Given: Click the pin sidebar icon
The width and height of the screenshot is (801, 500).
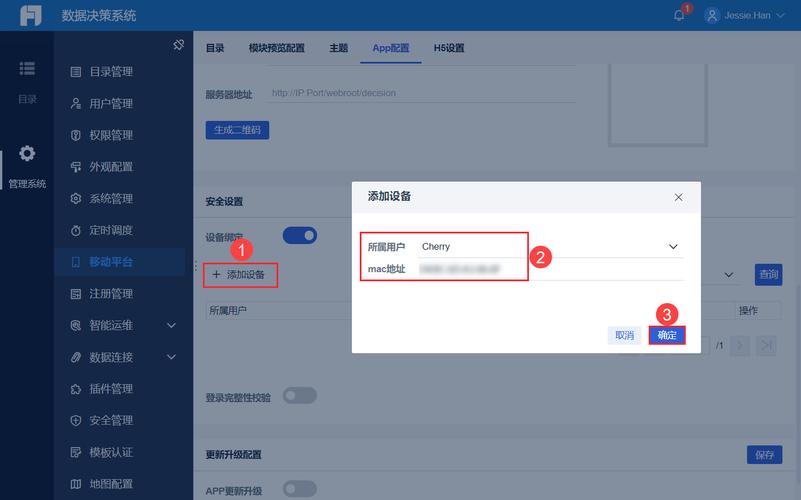Looking at the screenshot, I should coord(178,45).
